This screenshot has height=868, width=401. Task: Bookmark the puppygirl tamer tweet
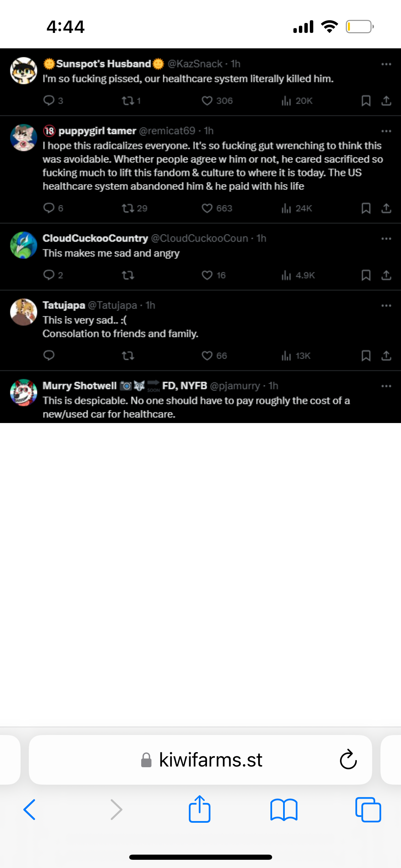(366, 208)
